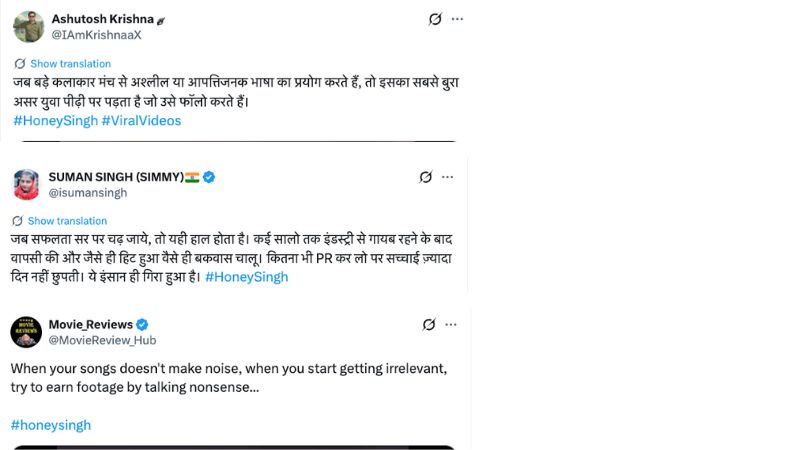
Task: Open the Movie_Reviews profile avatar
Action: tap(26, 332)
